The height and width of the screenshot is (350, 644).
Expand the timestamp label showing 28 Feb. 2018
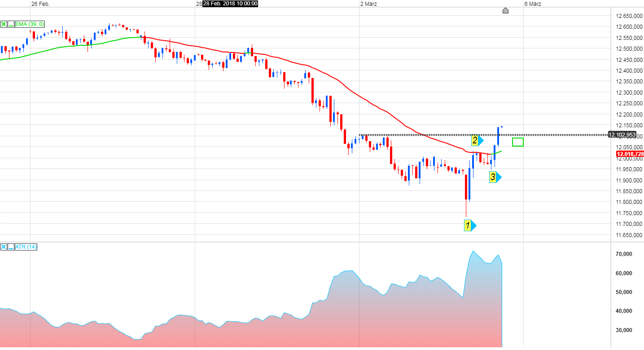230,4
